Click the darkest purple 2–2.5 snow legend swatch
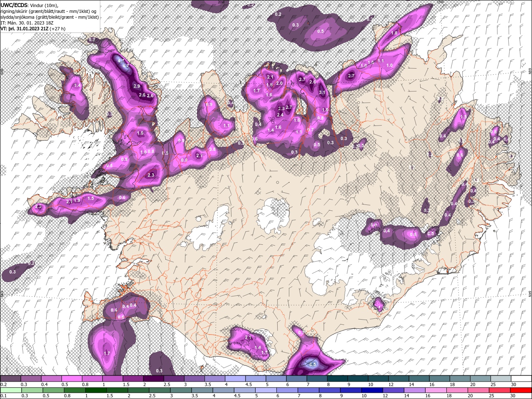This screenshot has height=399, width=532. [x=153, y=379]
